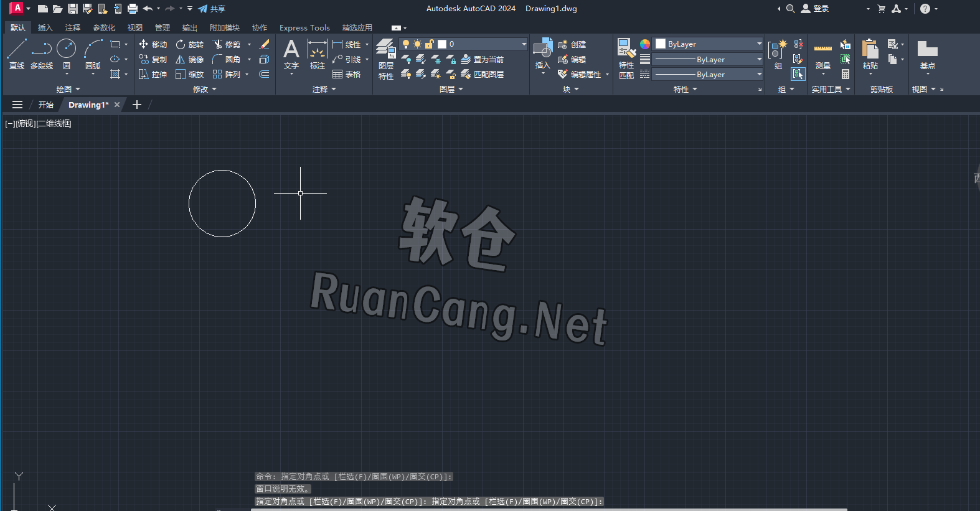Activate the Circle (圆) tool icon
Image resolution: width=980 pixels, height=511 pixels.
pyautogui.click(x=66, y=49)
